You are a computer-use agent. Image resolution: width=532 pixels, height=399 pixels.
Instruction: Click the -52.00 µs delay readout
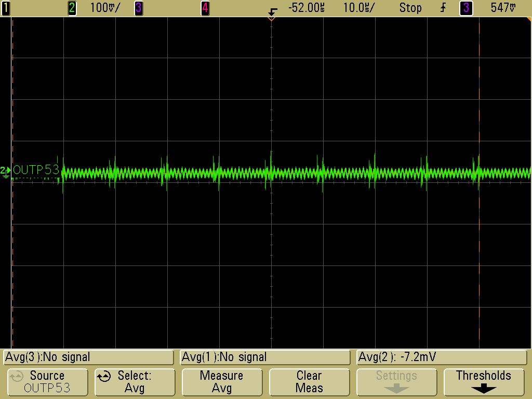(x=307, y=7)
